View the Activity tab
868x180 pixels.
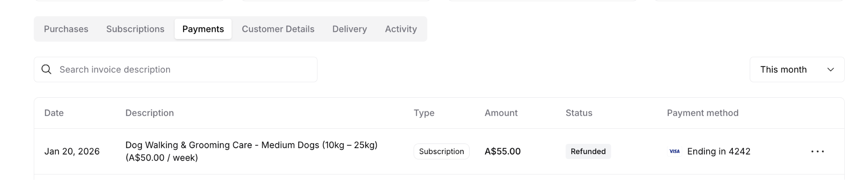[401, 29]
